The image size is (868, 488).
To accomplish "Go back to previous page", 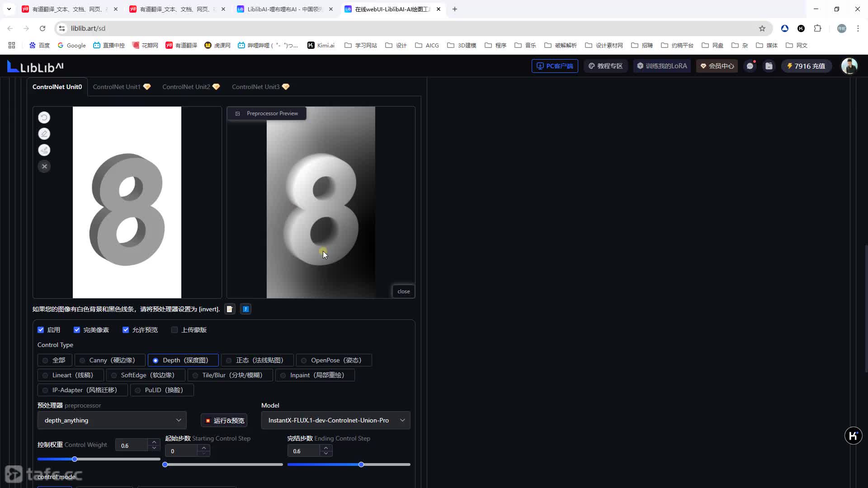I will pos(10,28).
